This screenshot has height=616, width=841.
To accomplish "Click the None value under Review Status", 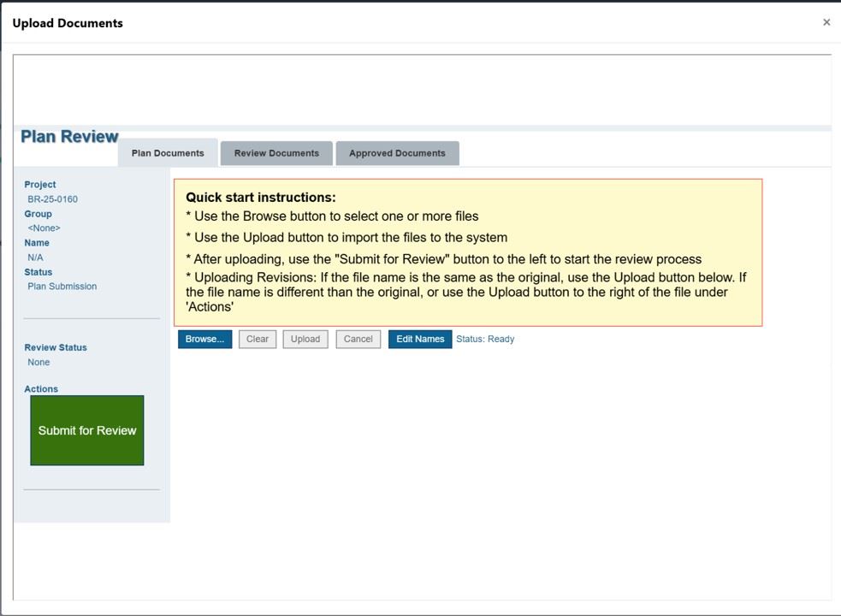I will tap(38, 363).
